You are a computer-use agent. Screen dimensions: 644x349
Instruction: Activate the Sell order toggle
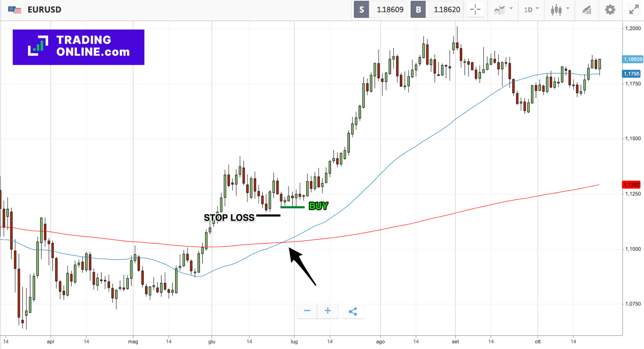pos(361,9)
